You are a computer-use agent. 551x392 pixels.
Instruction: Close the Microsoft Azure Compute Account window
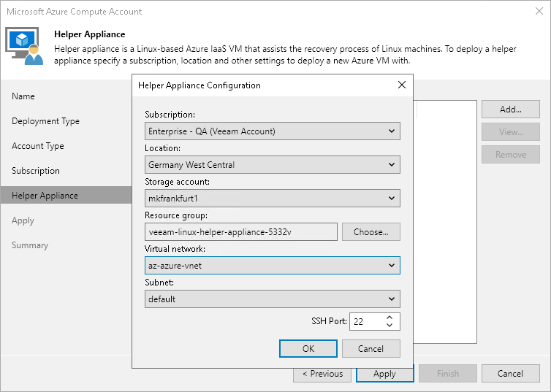[539, 11]
